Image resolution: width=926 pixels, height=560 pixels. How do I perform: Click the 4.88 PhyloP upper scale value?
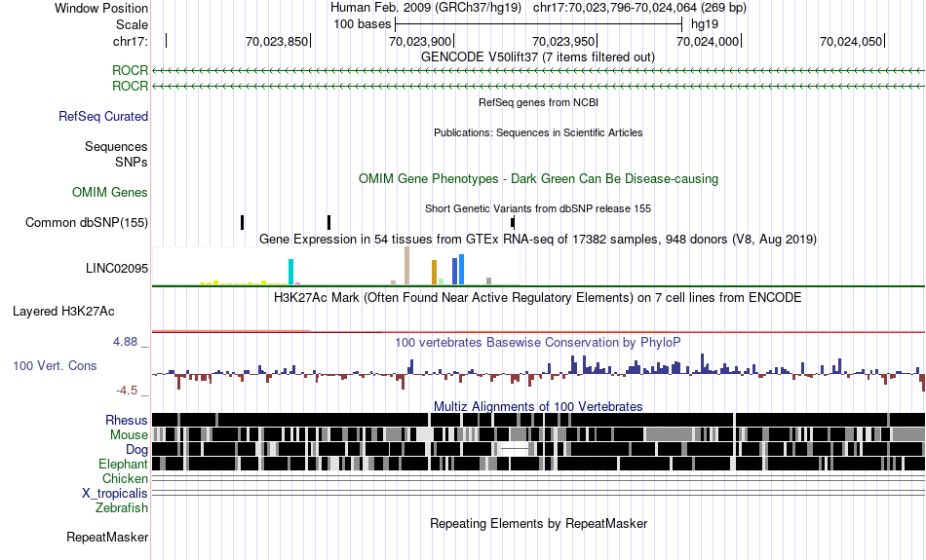coord(125,342)
